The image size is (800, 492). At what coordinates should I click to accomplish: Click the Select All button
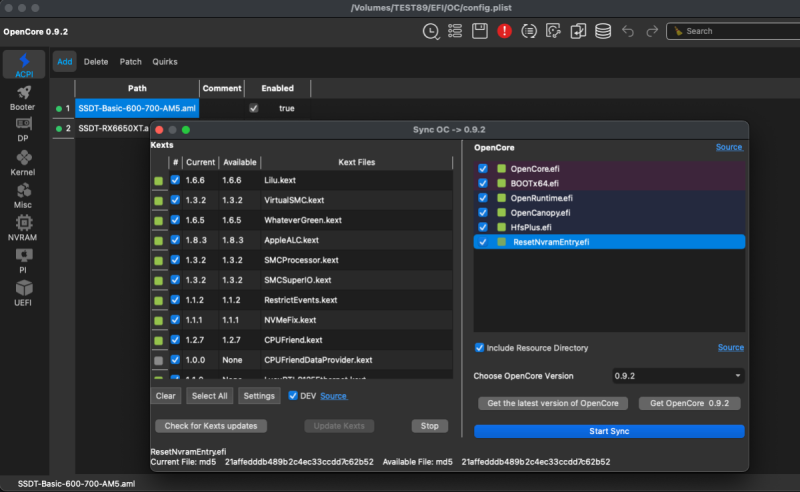click(x=210, y=396)
